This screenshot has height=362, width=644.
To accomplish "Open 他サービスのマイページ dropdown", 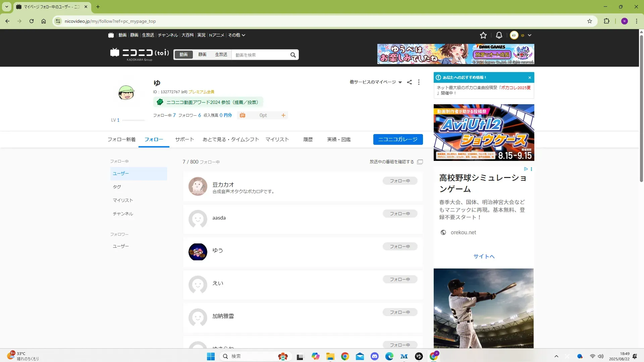I will pyautogui.click(x=375, y=82).
